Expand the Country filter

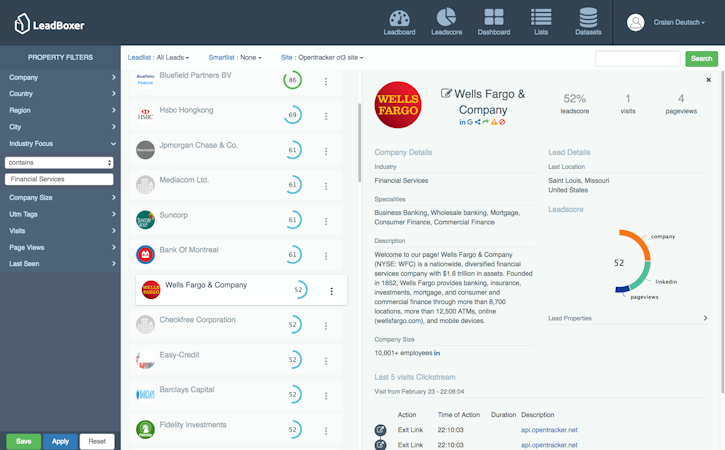tap(60, 93)
